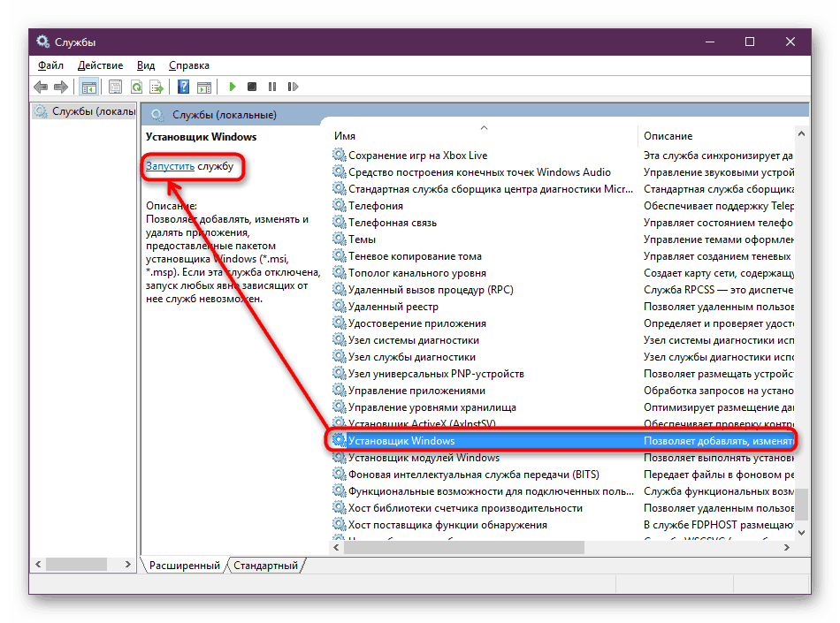
Task: Click left tree pane scrollbar right arrow
Action: pyautogui.click(x=127, y=564)
